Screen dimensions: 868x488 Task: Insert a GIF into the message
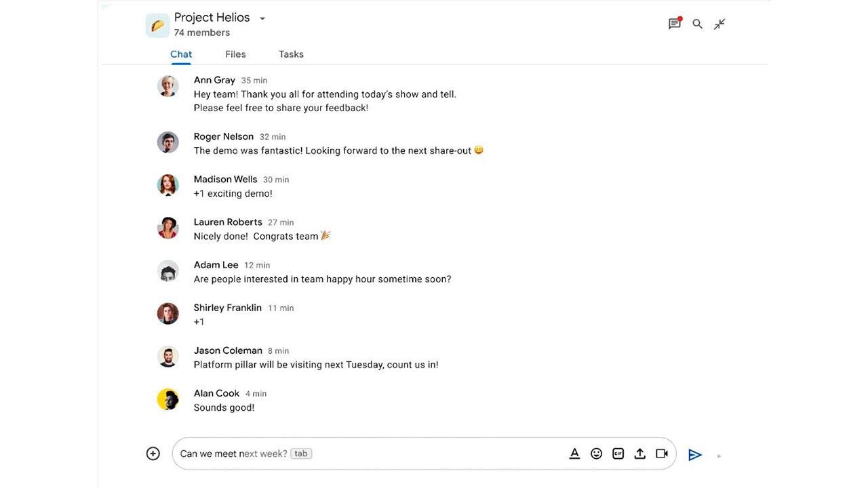tap(618, 453)
